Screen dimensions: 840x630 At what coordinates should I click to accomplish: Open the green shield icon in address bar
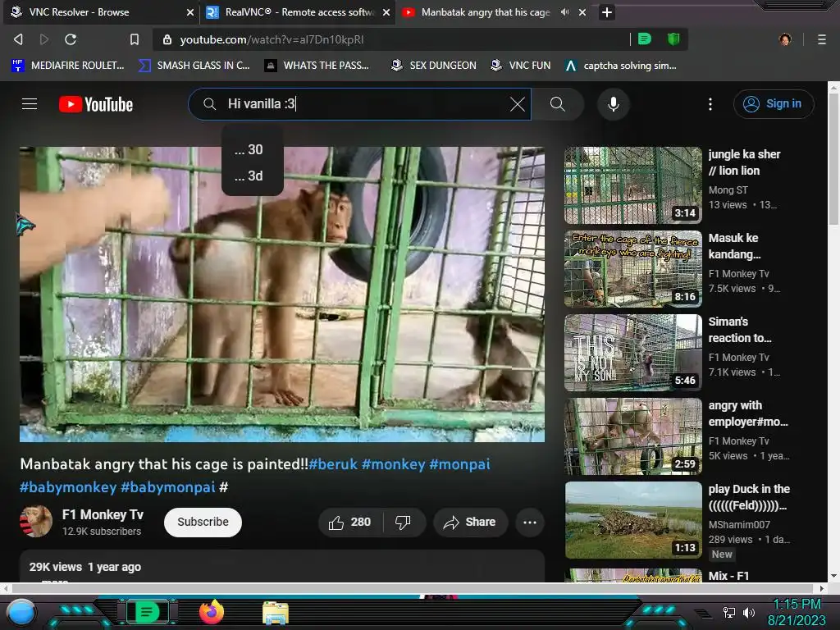click(673, 39)
